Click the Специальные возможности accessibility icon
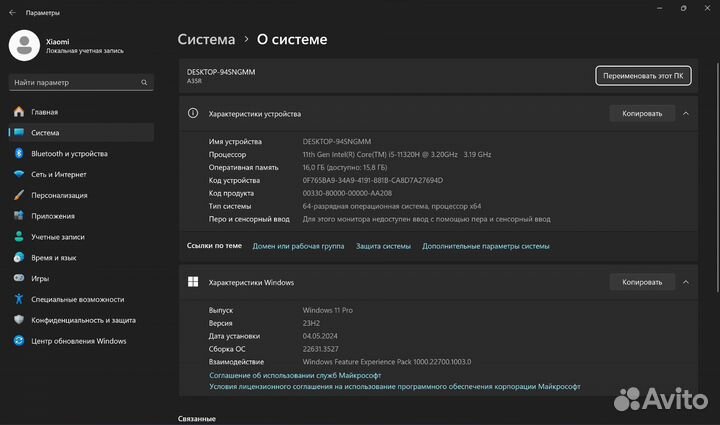 click(19, 299)
